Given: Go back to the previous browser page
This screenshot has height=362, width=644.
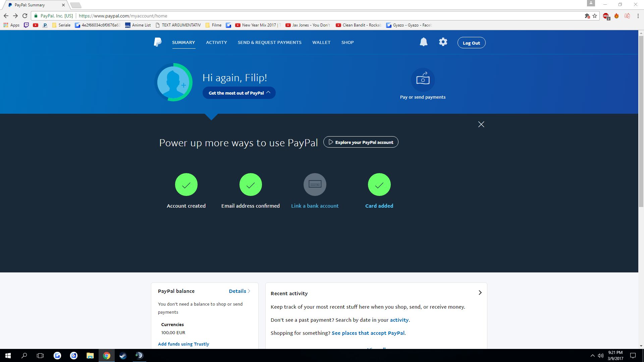Looking at the screenshot, I should [x=6, y=16].
